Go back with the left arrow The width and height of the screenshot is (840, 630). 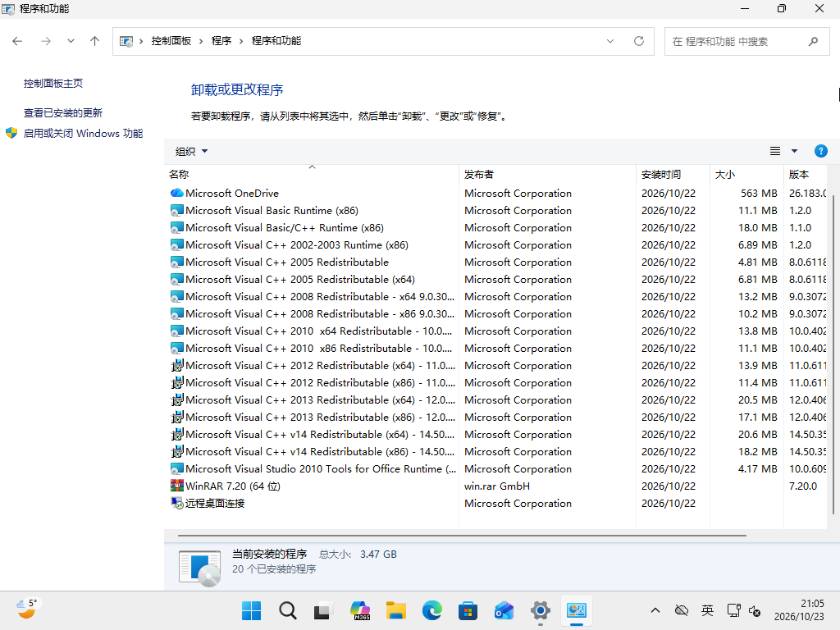click(17, 41)
